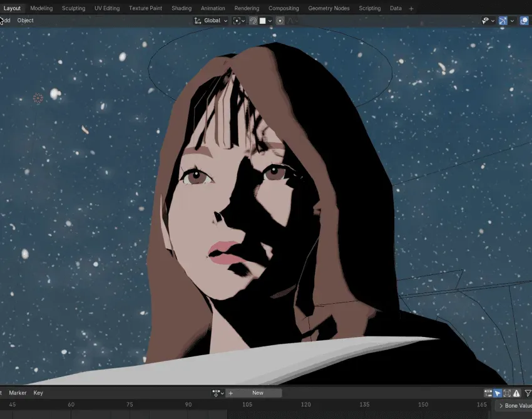Screen dimensions: 532x419
Task: Click frame 135 on timeline ruler
Action: [x=364, y=405]
